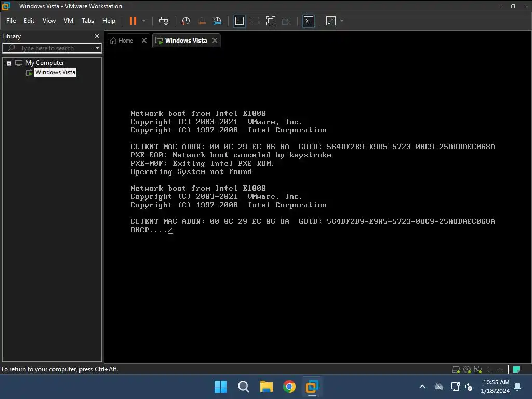Open the Help menu

point(109,21)
